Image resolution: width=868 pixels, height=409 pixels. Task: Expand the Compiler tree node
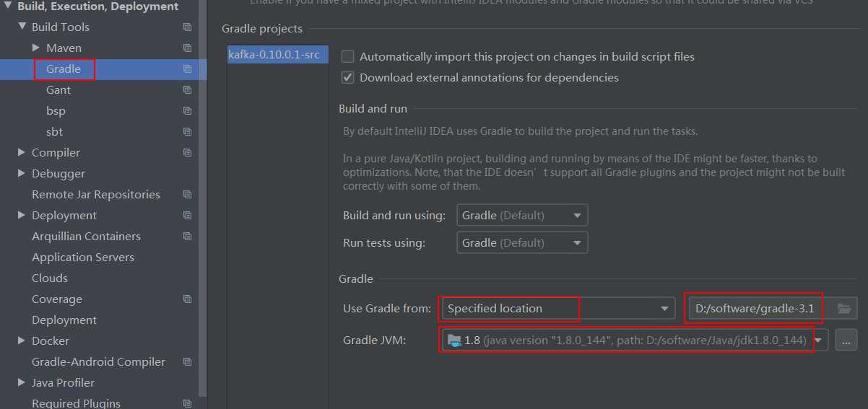[22, 153]
